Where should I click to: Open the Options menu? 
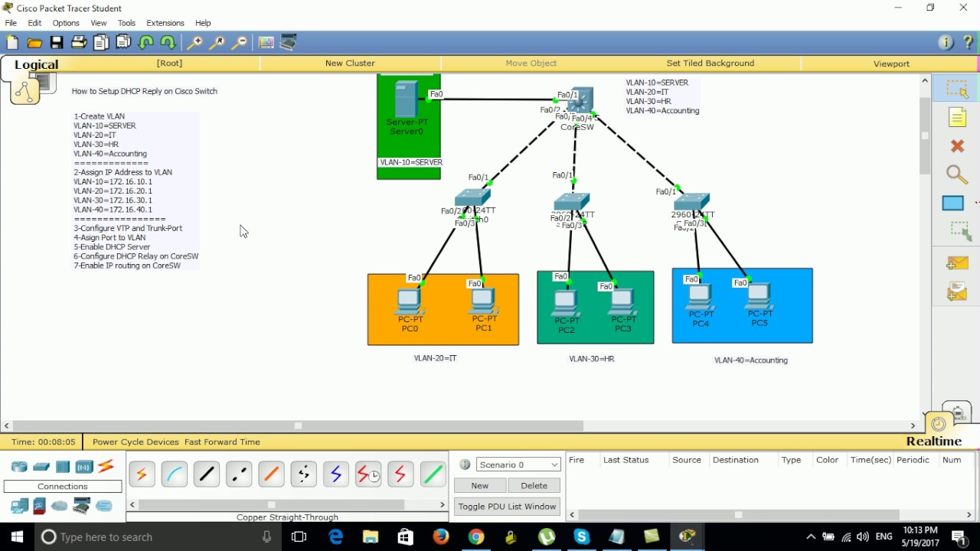tap(66, 23)
